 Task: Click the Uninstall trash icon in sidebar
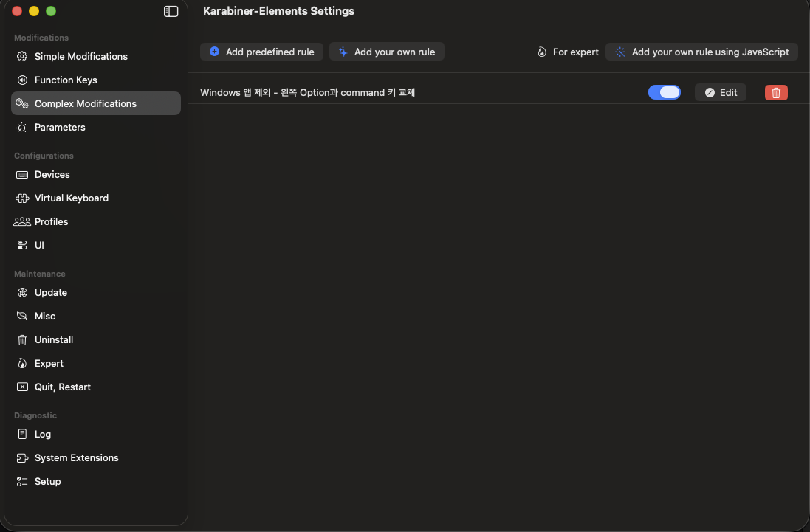(x=21, y=339)
